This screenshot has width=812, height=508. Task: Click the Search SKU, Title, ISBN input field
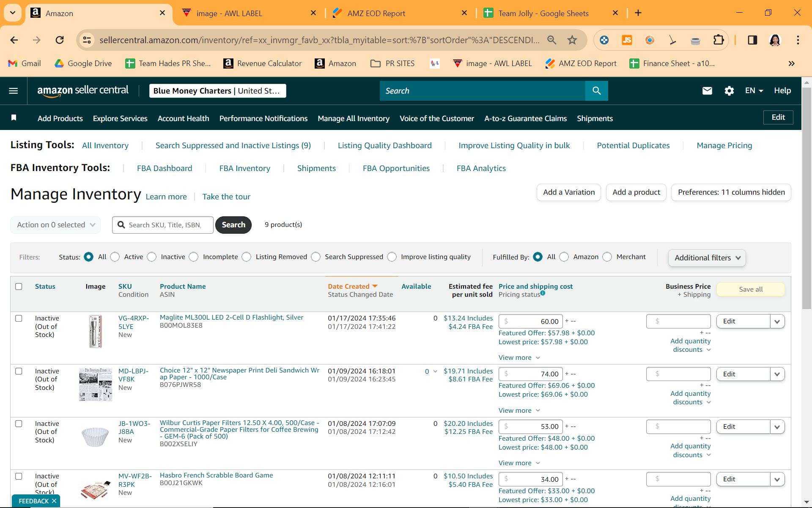(x=163, y=225)
